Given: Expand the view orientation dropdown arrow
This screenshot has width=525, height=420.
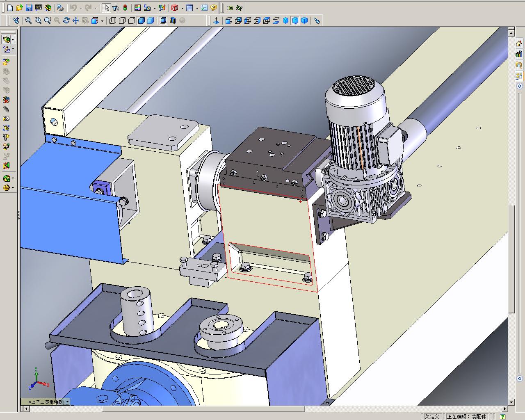Looking at the screenshot, I should [102, 21].
